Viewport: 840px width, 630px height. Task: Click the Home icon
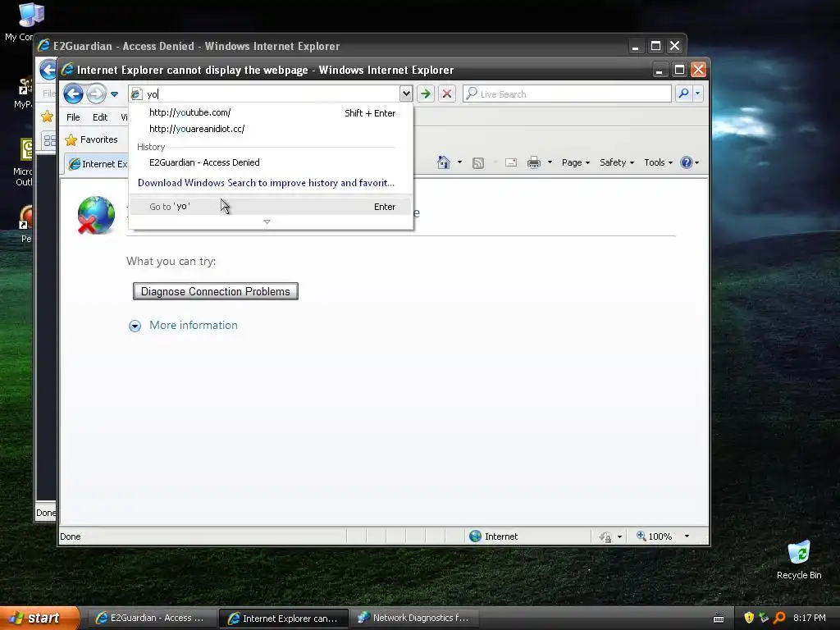click(x=444, y=162)
